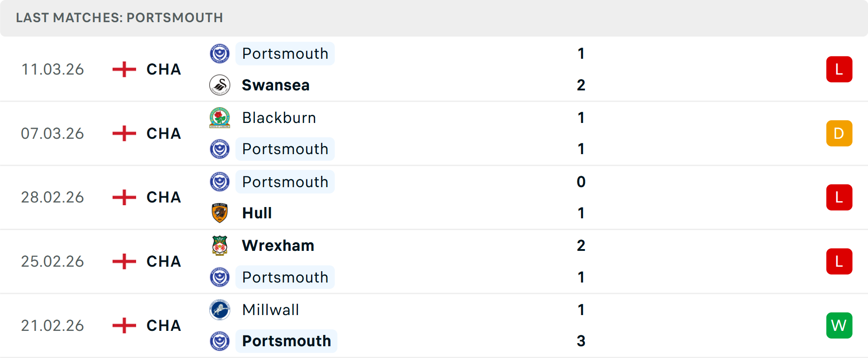Click the L badge next to the Wrexham match
868x358 pixels.
tap(839, 261)
